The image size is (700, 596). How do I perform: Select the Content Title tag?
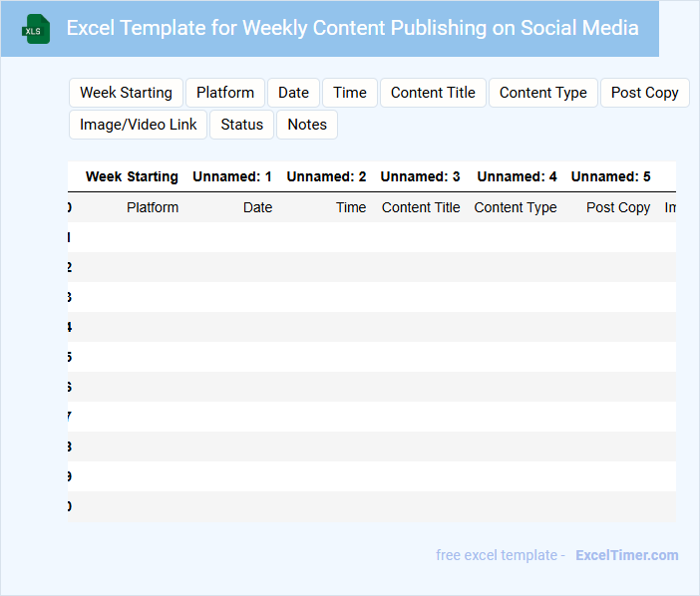(x=433, y=93)
